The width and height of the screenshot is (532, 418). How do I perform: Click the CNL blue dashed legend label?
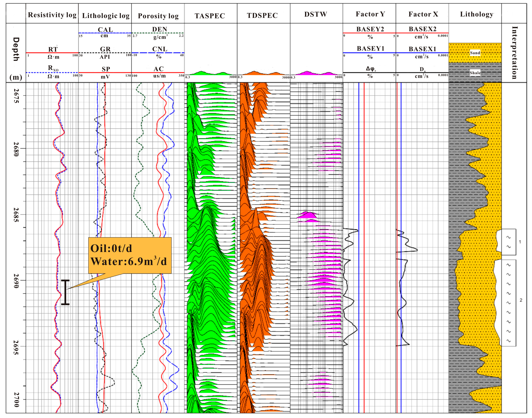pos(160,49)
